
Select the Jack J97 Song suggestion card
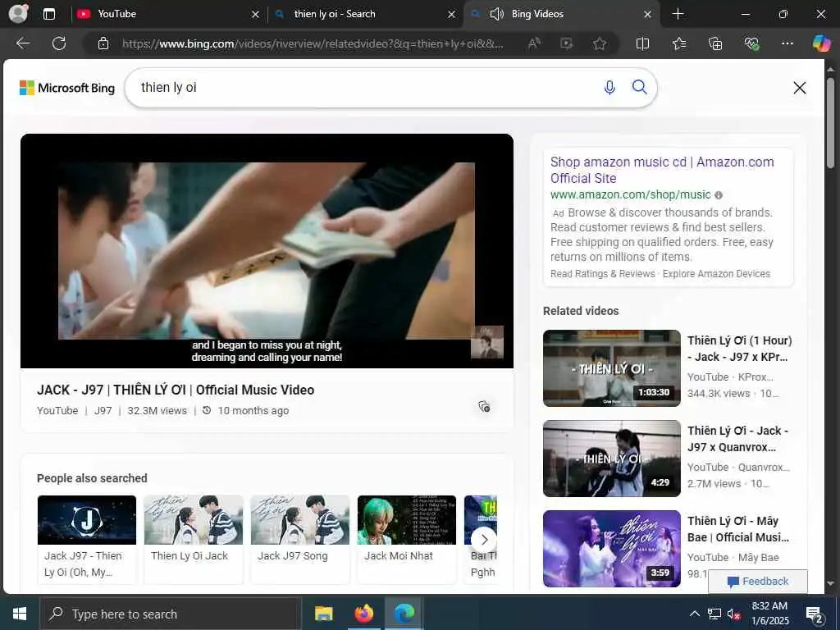300,539
